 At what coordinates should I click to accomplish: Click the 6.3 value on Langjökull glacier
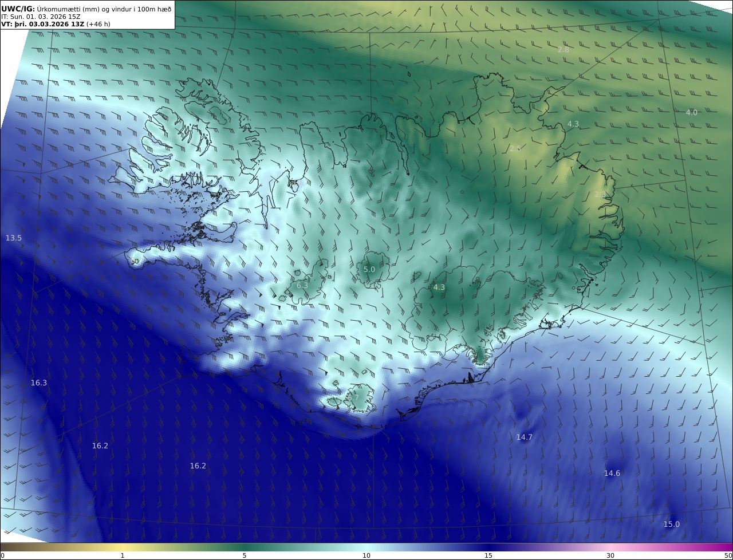pos(302,285)
